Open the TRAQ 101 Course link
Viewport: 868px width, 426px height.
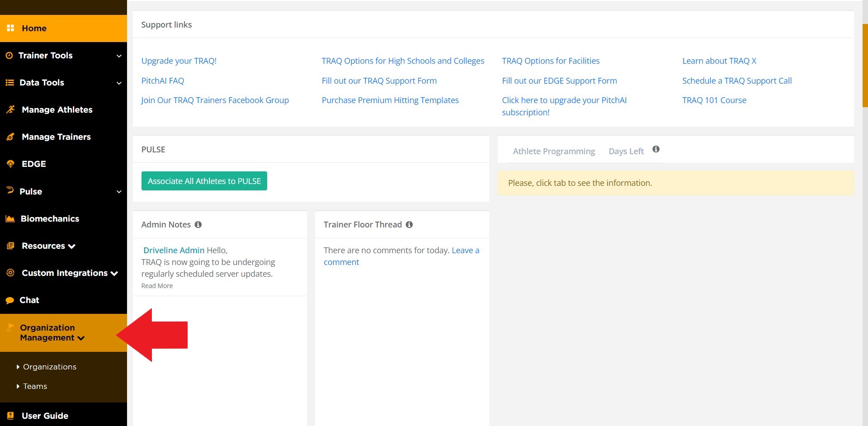(714, 100)
